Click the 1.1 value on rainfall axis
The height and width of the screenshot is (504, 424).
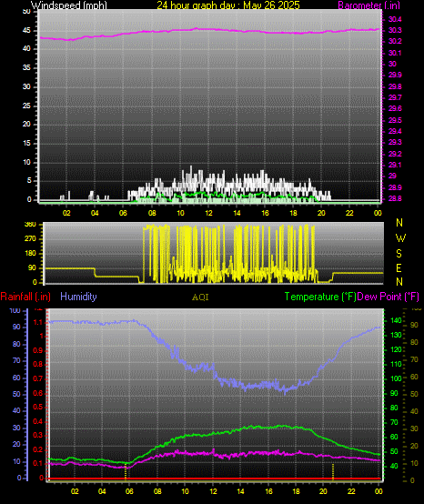click(38, 322)
